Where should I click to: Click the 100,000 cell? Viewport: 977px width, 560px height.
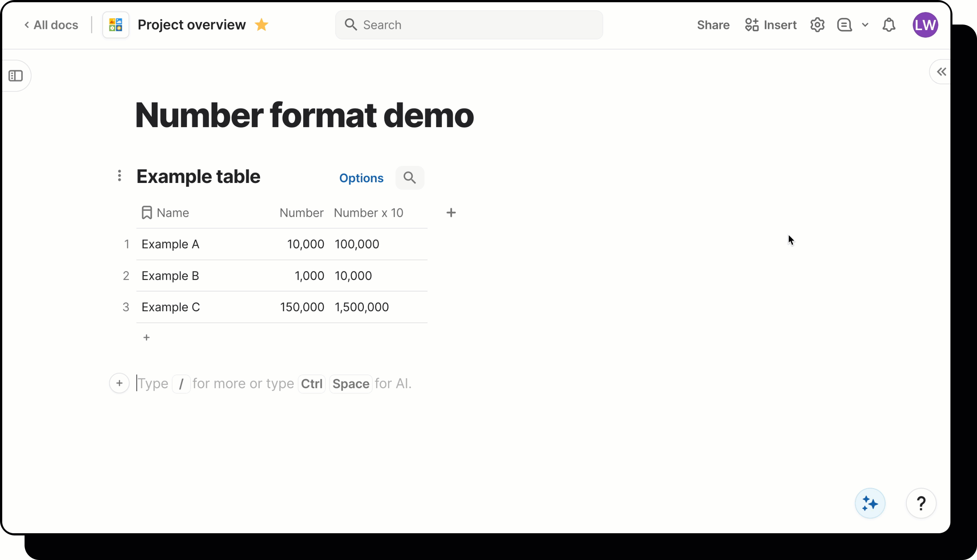357,244
